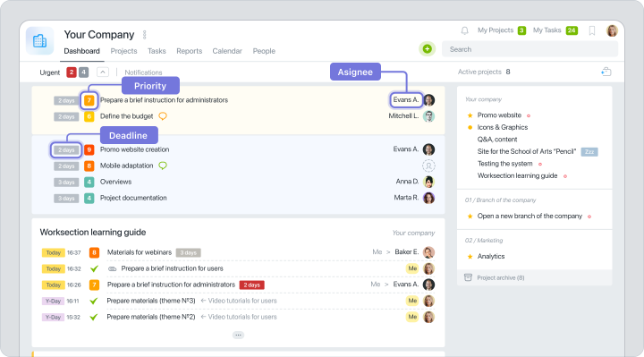
Task: Open the bookmarks icon in header
Action: point(592,30)
